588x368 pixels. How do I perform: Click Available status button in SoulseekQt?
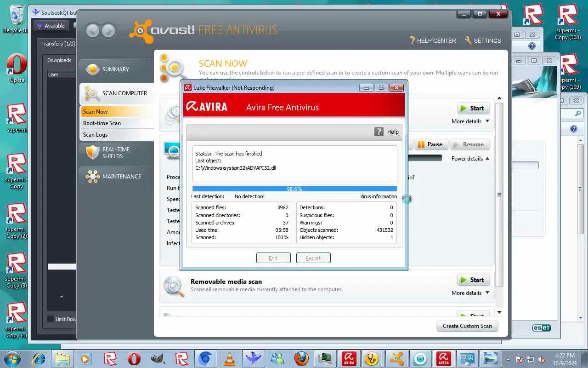pos(51,26)
